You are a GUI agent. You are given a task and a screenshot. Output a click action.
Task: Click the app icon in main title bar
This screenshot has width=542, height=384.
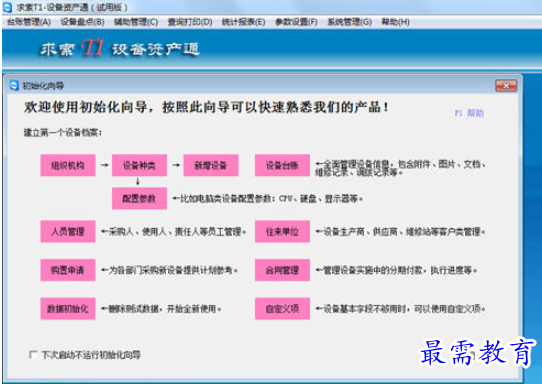[x=7, y=7]
